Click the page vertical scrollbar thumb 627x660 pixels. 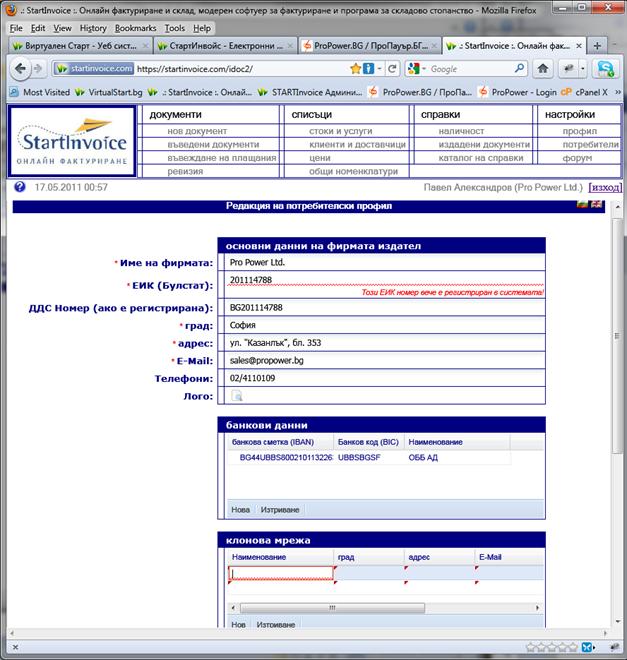pos(617,336)
